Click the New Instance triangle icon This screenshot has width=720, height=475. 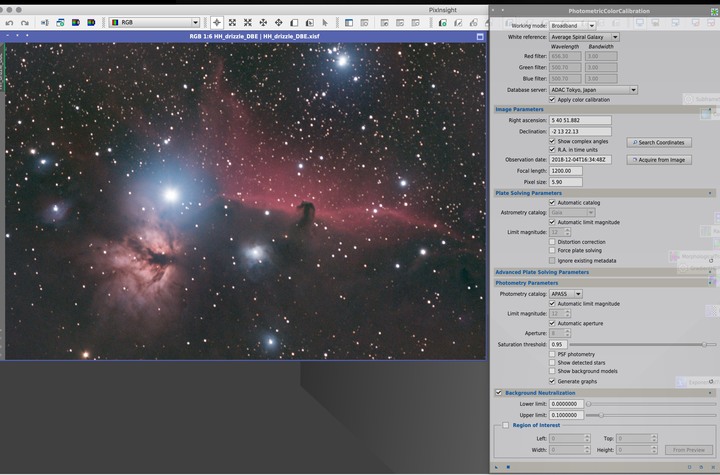(x=496, y=466)
